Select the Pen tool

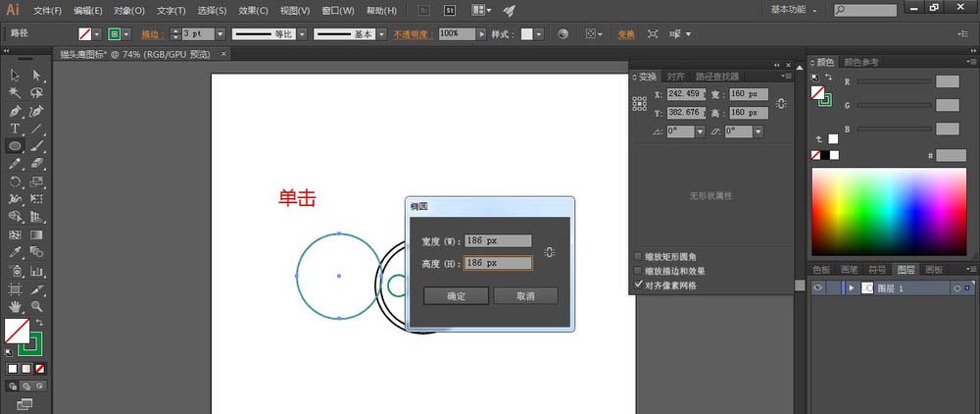(x=15, y=111)
